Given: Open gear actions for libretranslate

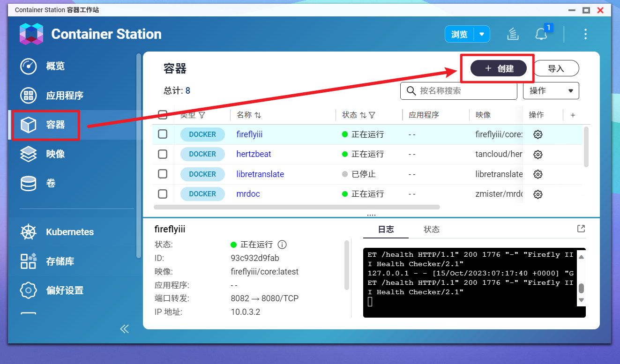Looking at the screenshot, I should click(x=538, y=174).
